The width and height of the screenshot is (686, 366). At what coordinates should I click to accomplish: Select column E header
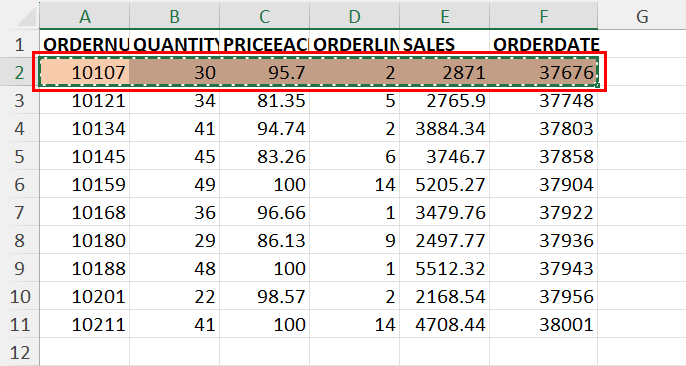coord(444,16)
